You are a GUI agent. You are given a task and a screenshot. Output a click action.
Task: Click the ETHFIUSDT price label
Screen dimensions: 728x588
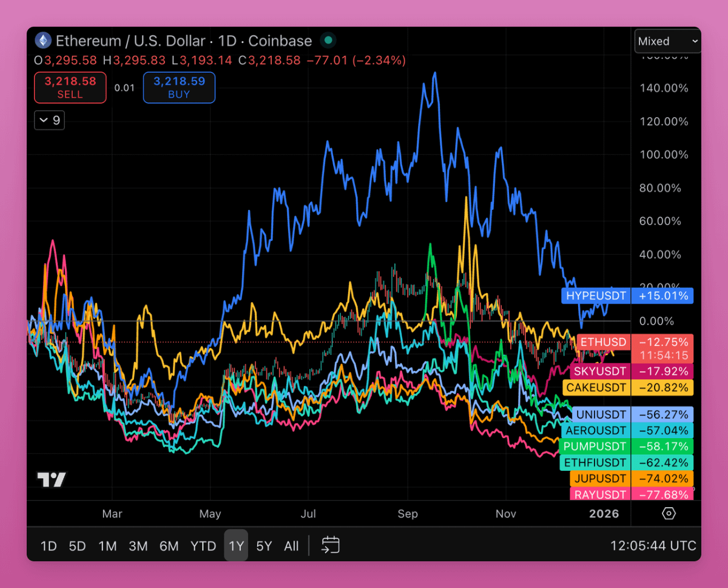coord(595,462)
